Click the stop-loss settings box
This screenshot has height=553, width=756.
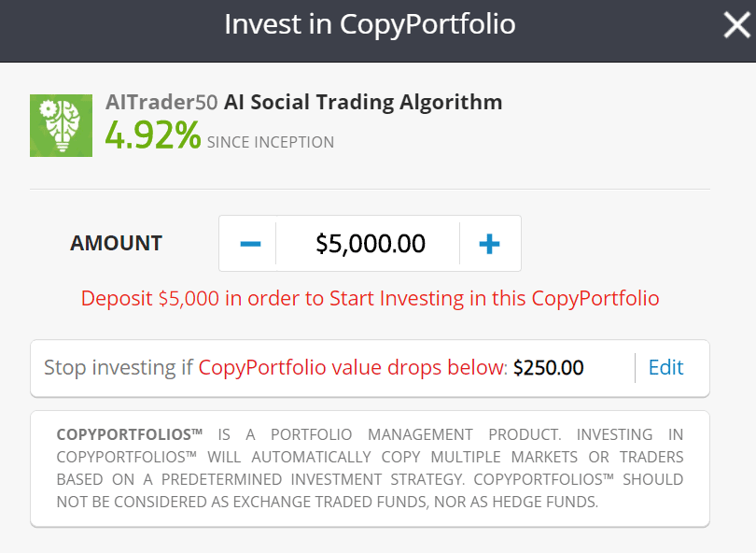(370, 368)
